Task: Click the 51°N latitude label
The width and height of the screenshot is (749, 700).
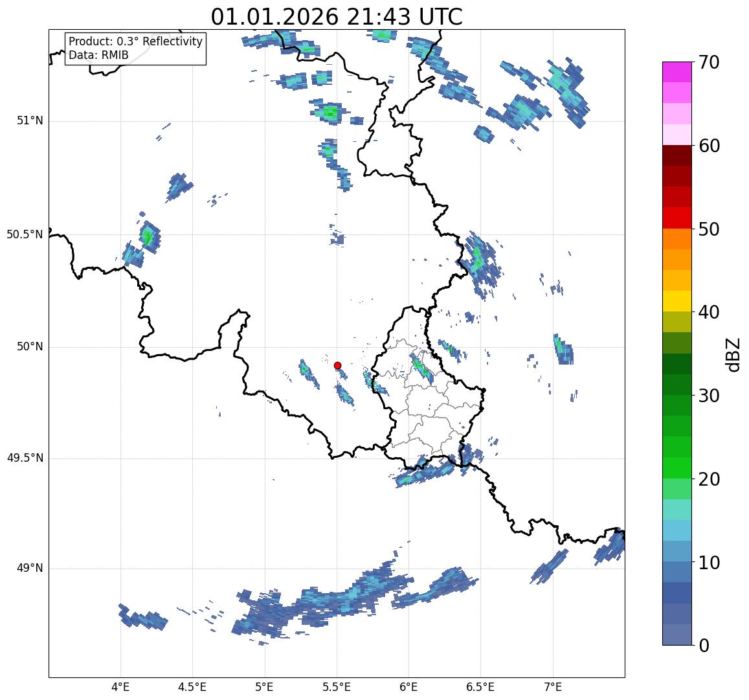Action: (x=30, y=121)
